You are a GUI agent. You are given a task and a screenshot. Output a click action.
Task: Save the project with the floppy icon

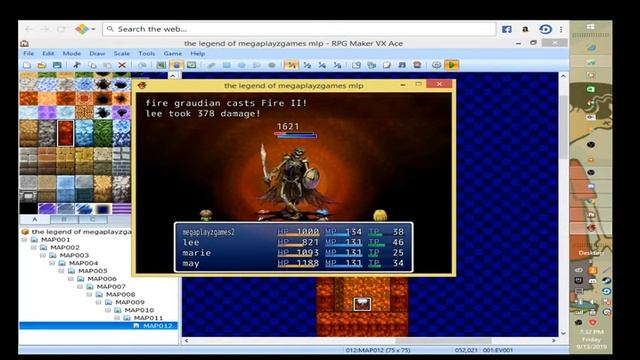(x=57, y=65)
